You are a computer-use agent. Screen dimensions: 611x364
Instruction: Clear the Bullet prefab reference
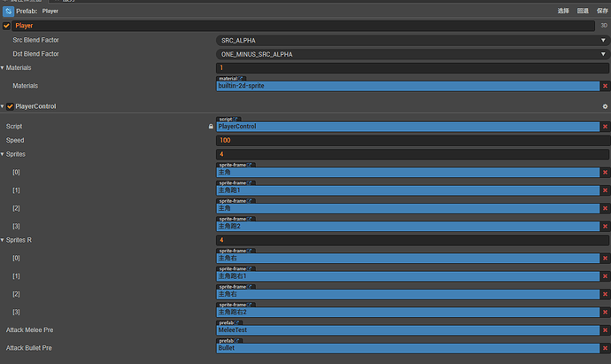pos(605,348)
